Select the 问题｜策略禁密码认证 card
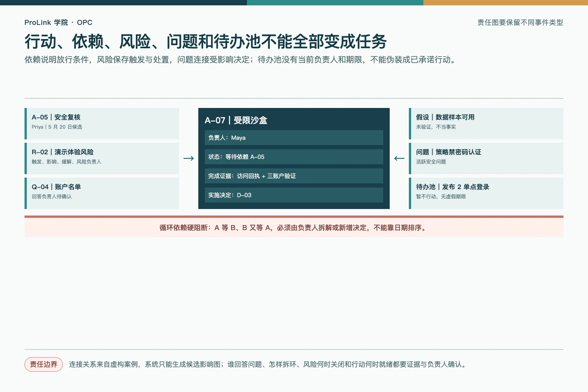 click(486, 158)
